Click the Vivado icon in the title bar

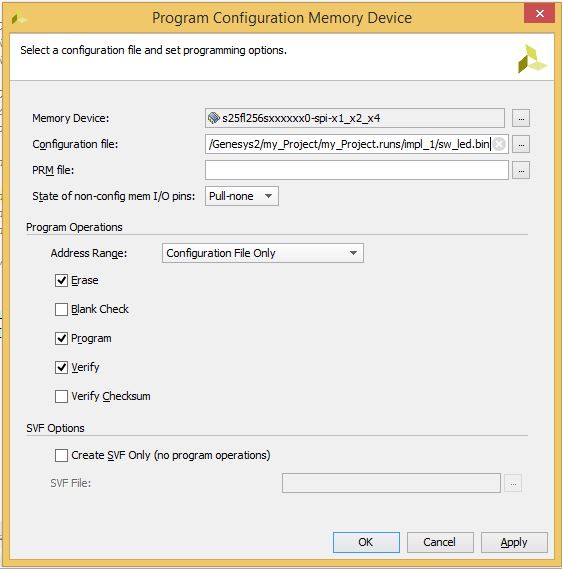18,18
